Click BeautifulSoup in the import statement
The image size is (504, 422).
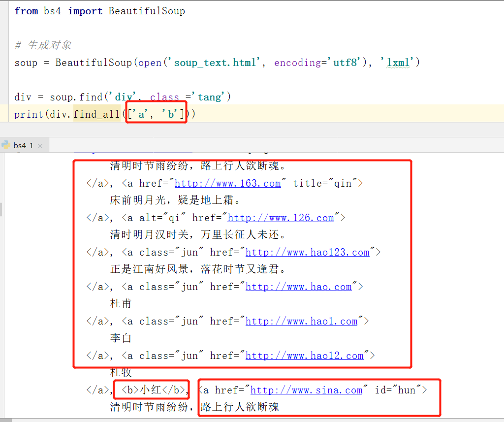(x=147, y=11)
